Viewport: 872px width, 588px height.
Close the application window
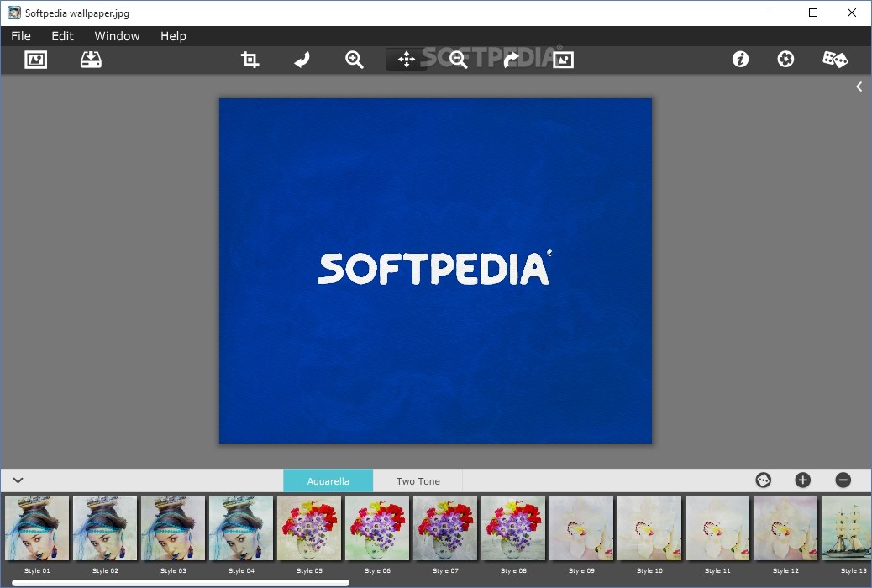click(852, 13)
